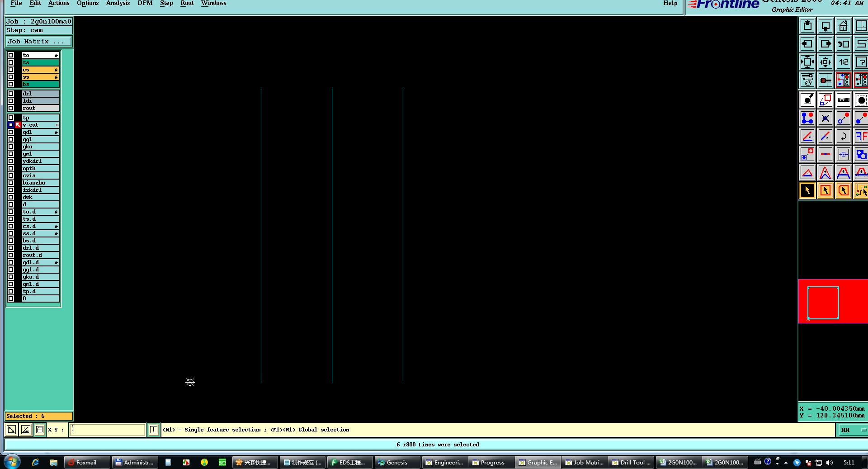Select the curved arrow rotate tool

tap(844, 137)
